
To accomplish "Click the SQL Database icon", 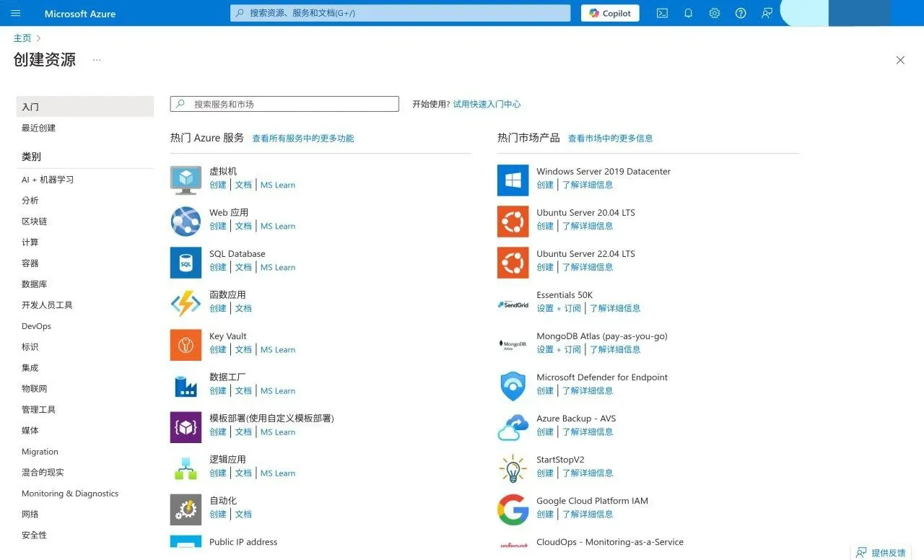I will tap(186, 263).
